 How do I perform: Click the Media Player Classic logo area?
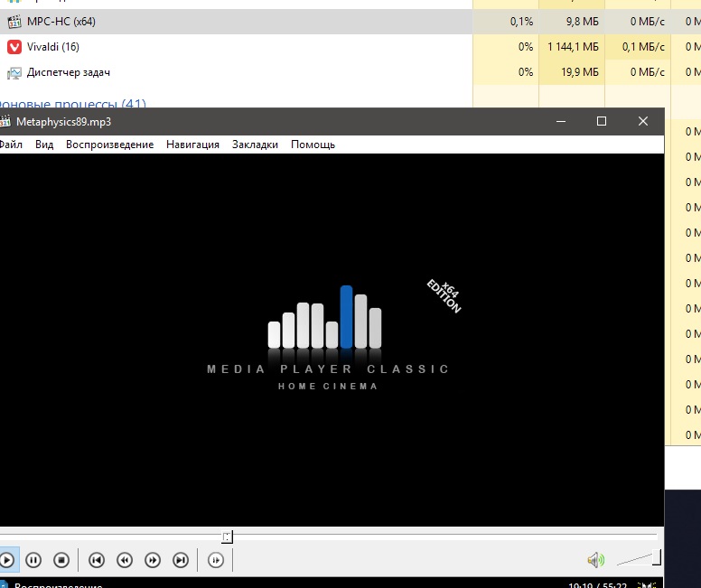tap(328, 338)
